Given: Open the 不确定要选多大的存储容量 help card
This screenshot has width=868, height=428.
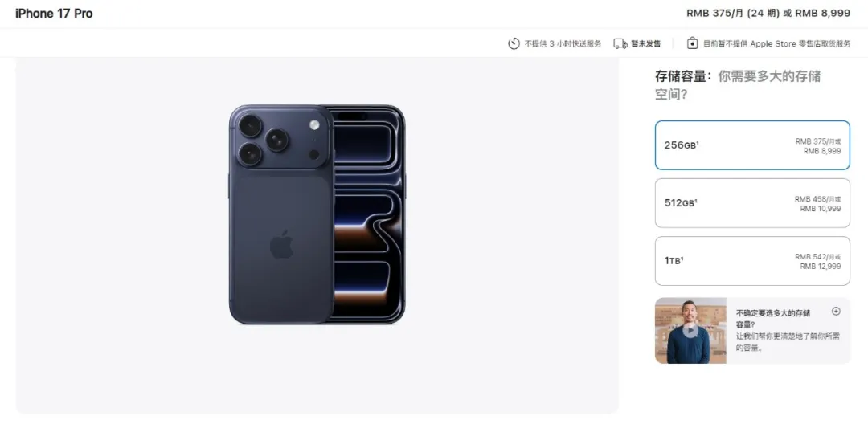Looking at the screenshot, I should click(x=752, y=331).
